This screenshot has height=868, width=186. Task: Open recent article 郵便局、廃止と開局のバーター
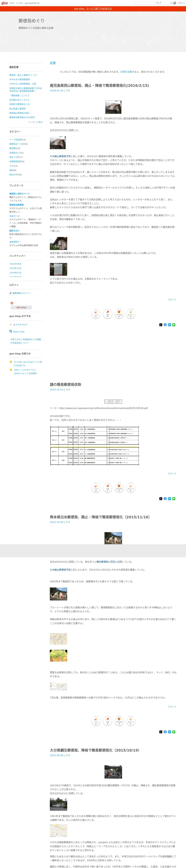[x=24, y=75]
